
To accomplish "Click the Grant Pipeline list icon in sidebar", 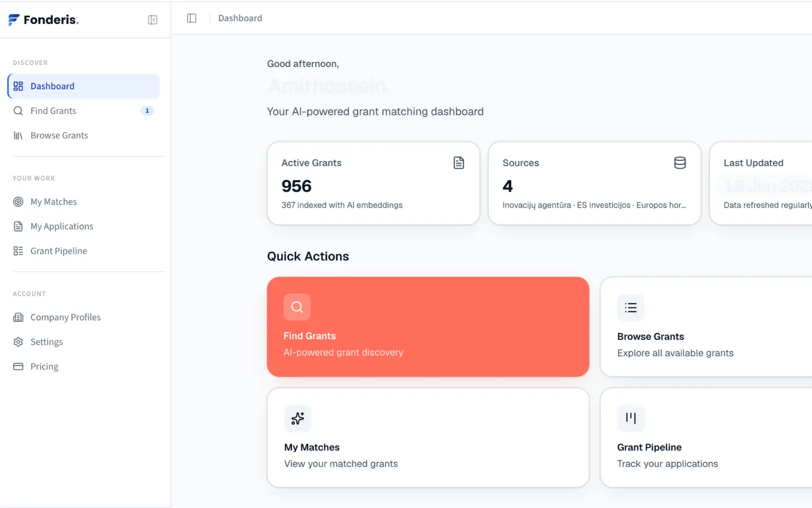I will click(18, 251).
